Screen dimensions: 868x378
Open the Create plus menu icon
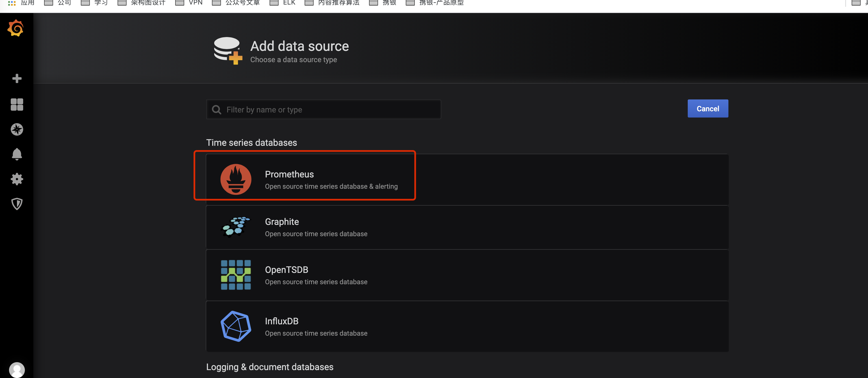coord(17,79)
